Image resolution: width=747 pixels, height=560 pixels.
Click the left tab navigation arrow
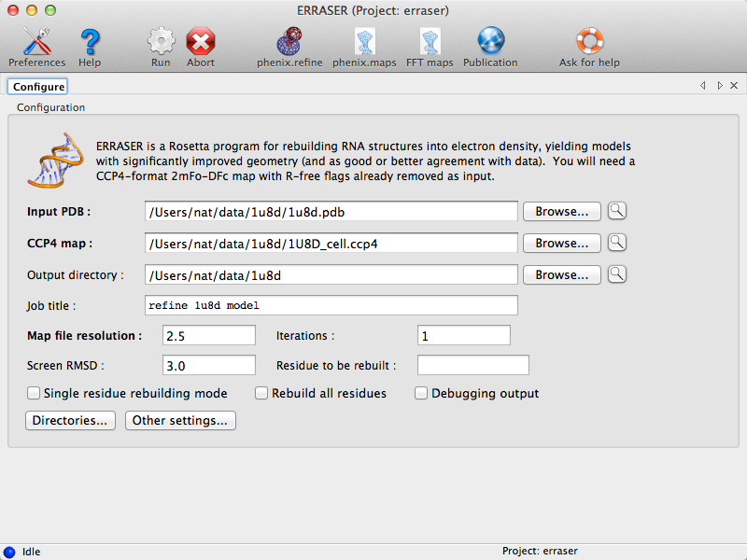[x=703, y=85]
